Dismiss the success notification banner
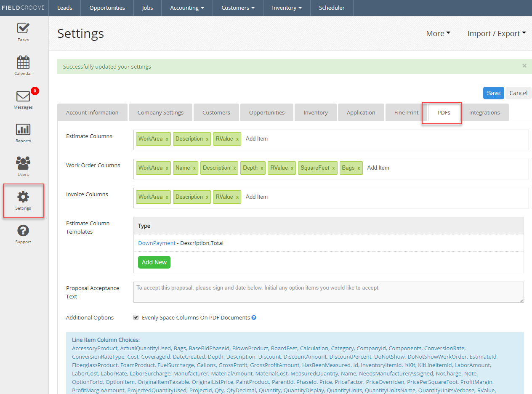Viewport: 532px width, 394px height. click(x=524, y=66)
